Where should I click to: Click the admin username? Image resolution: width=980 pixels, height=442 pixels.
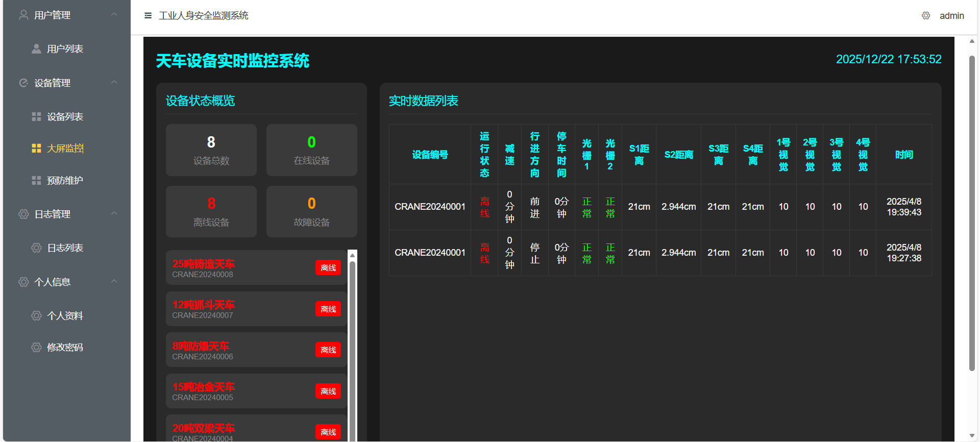[x=951, y=16]
